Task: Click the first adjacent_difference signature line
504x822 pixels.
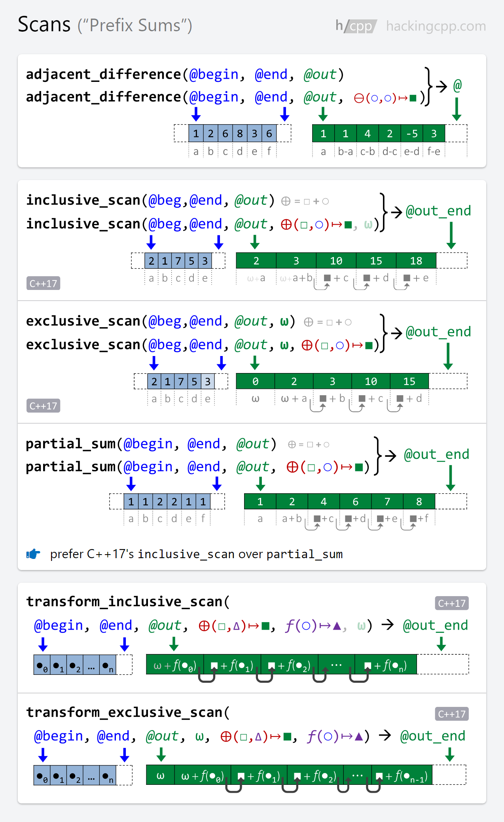Action: pos(185,74)
